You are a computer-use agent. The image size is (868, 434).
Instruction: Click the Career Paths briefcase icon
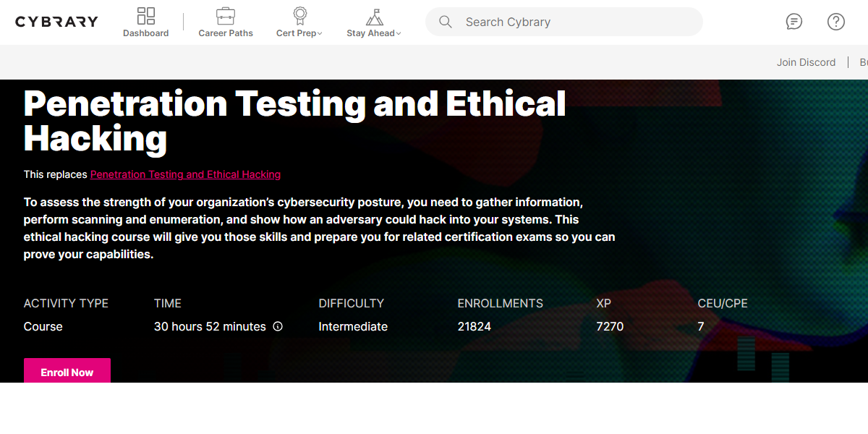(x=226, y=14)
